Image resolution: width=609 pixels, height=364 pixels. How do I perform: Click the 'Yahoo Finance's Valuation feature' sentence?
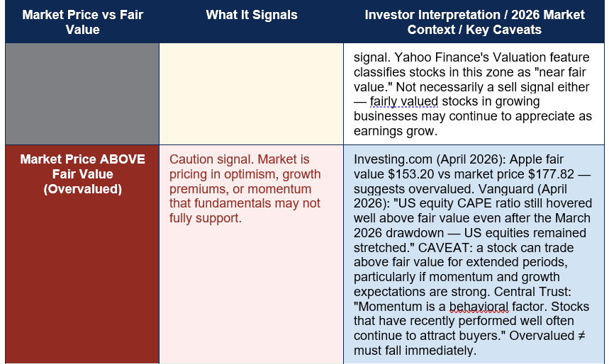[x=492, y=57]
